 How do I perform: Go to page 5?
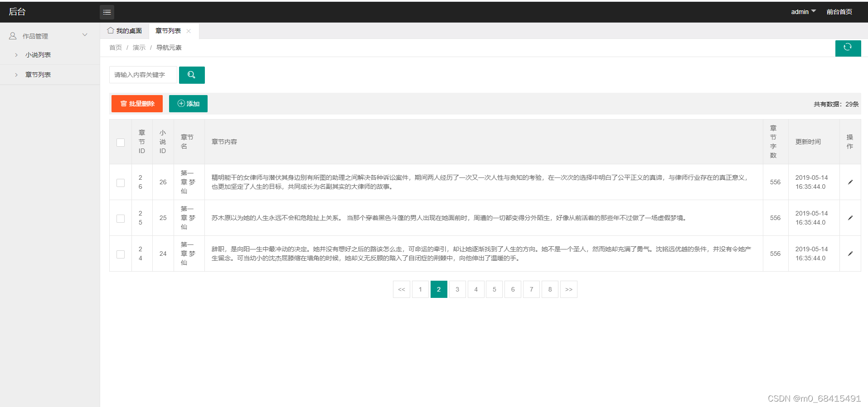pos(495,289)
